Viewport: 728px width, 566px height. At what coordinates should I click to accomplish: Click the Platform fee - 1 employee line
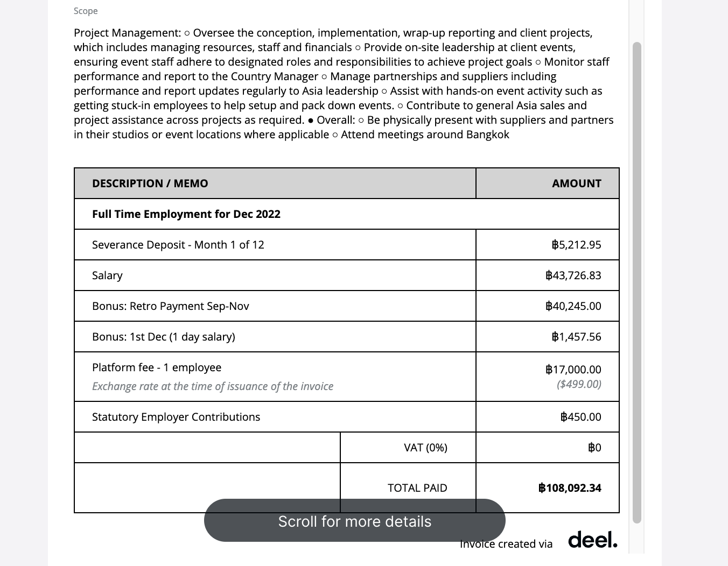point(157,367)
